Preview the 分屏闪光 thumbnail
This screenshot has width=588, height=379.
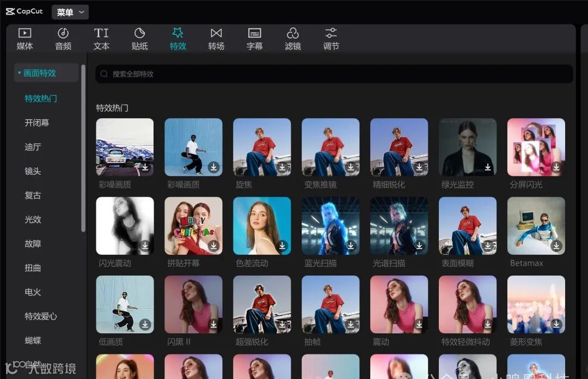536,147
